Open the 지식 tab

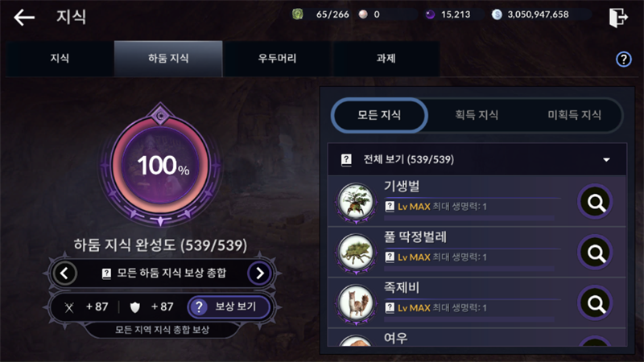(60, 59)
